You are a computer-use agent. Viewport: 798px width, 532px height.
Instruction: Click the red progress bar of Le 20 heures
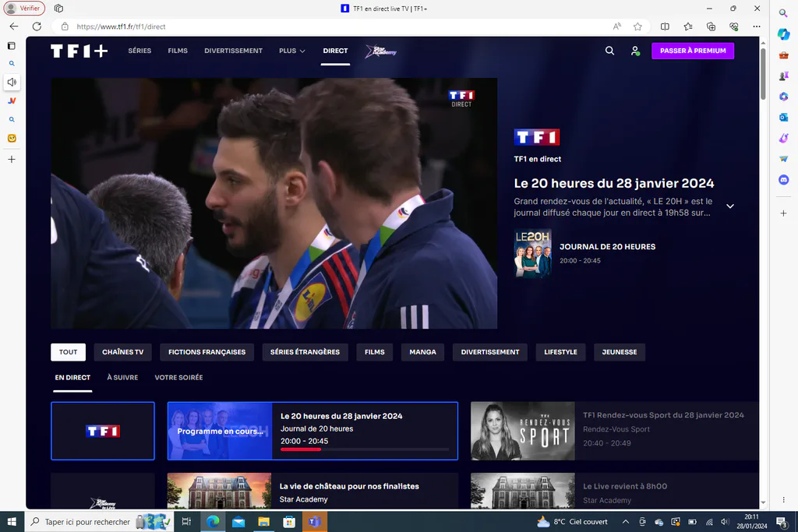coord(301,449)
